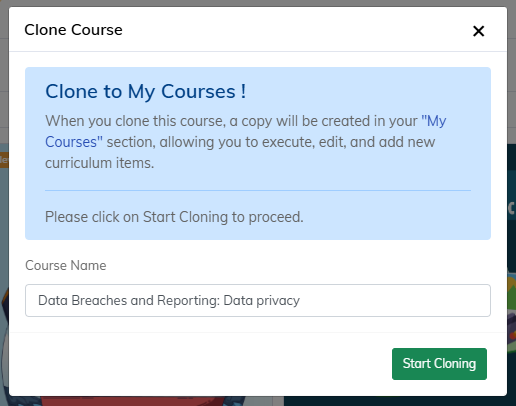Screen dimensions: 516x406
Task: Click the "Please click on Start Cloning" note
Action: click(174, 217)
